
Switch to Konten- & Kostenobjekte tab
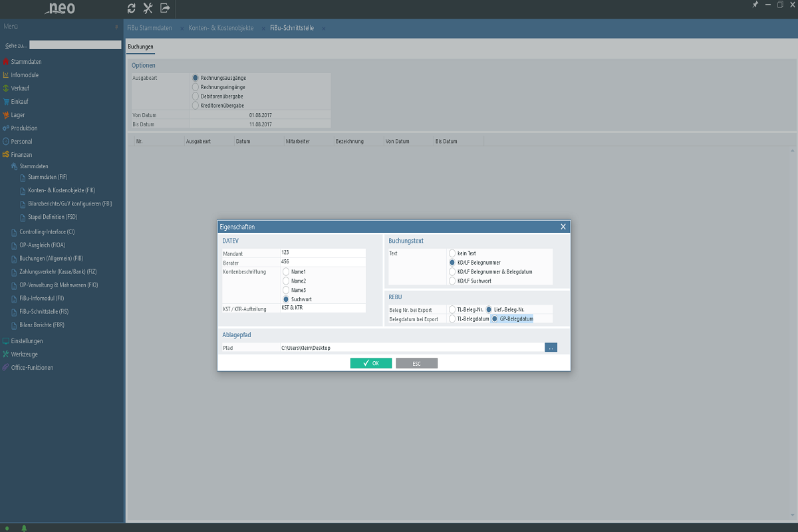click(x=221, y=29)
